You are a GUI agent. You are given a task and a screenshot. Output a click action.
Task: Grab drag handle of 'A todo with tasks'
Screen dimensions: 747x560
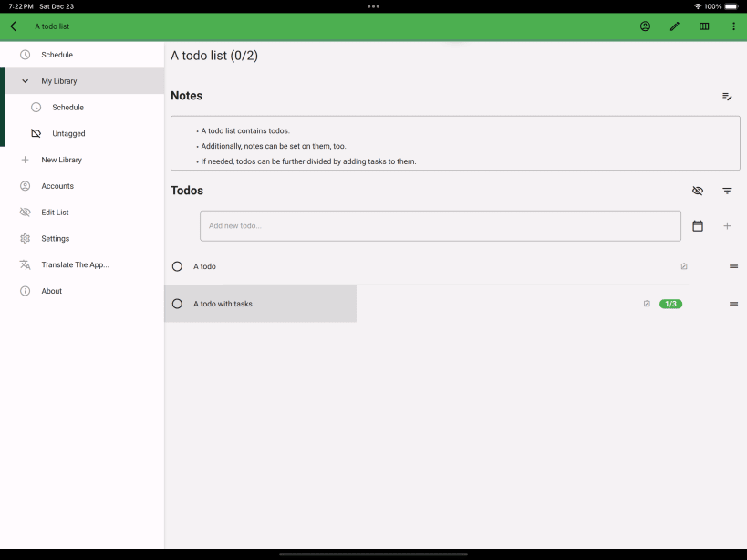point(733,304)
